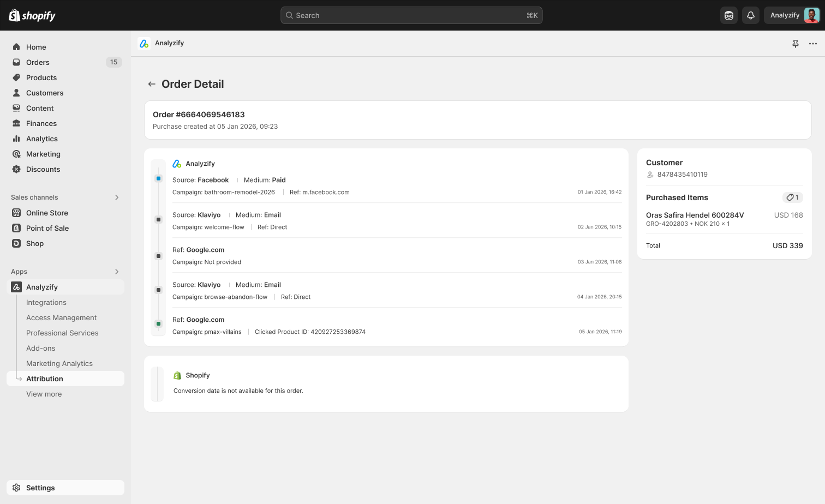
Task: Select the final green pmax-villains timeline marker
Action: click(x=159, y=323)
